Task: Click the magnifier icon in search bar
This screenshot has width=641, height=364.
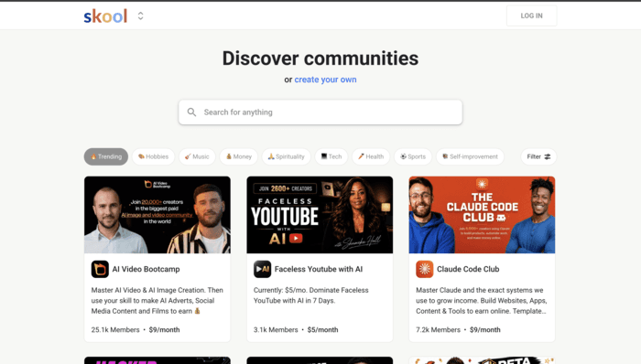Action: 191,112
